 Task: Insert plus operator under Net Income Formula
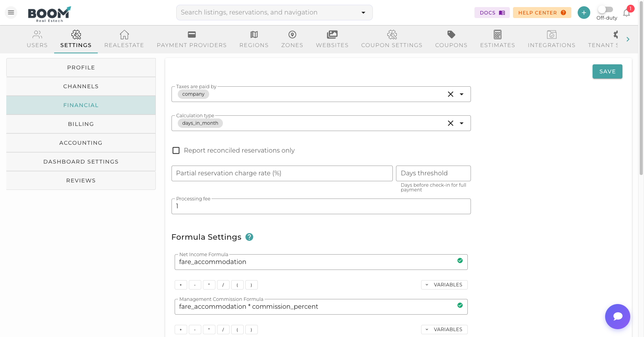tap(181, 285)
